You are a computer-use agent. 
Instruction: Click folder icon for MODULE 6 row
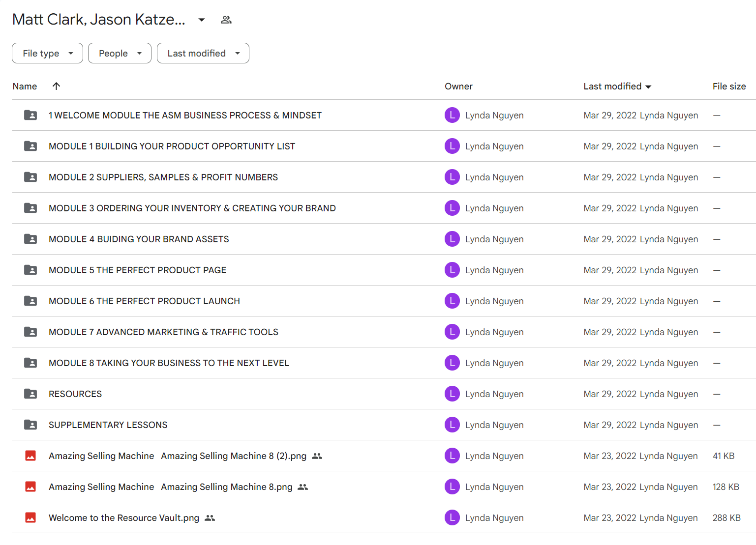30,301
